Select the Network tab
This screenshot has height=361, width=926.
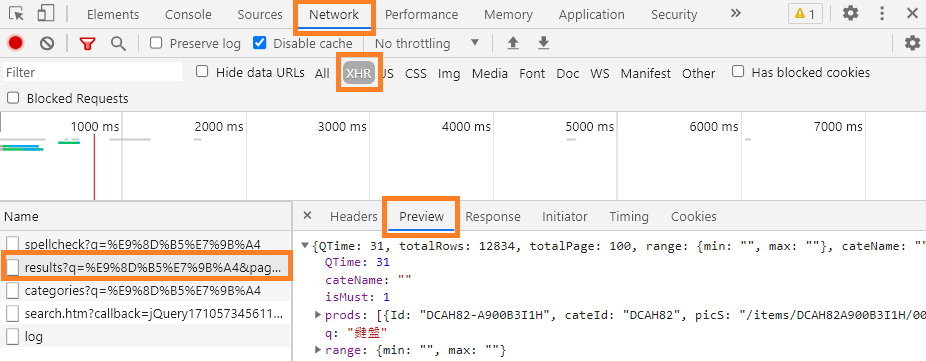click(334, 14)
